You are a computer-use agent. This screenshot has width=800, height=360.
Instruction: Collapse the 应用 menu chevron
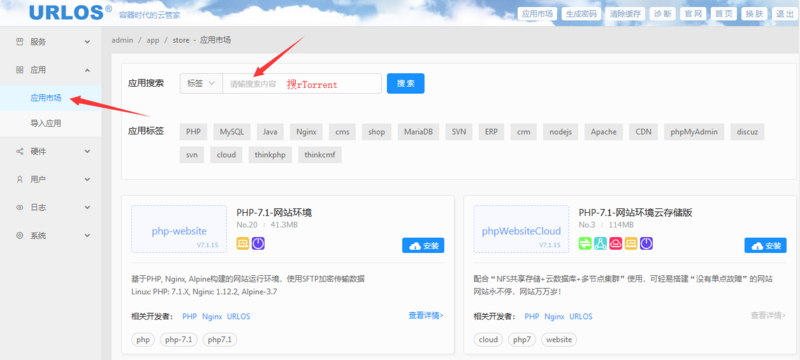87,70
